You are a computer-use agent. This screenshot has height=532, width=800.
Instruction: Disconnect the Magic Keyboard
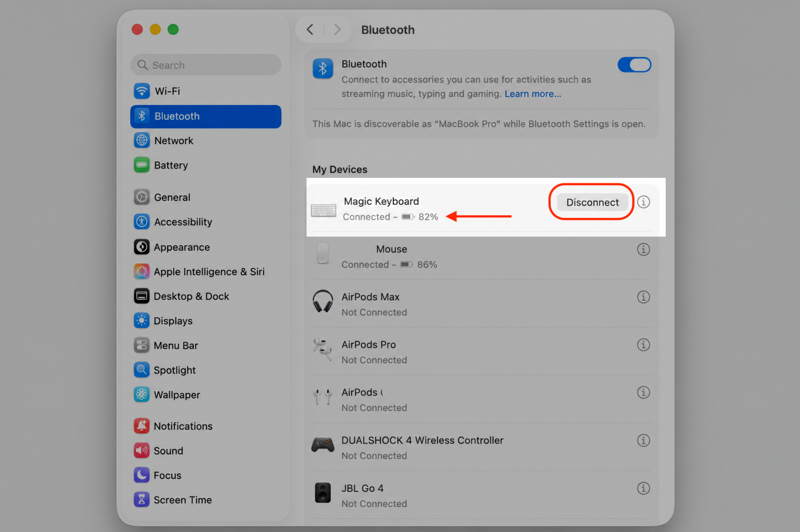pyautogui.click(x=592, y=202)
